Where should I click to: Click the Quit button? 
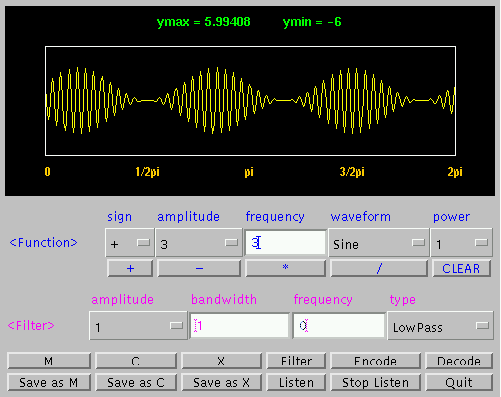459,382
